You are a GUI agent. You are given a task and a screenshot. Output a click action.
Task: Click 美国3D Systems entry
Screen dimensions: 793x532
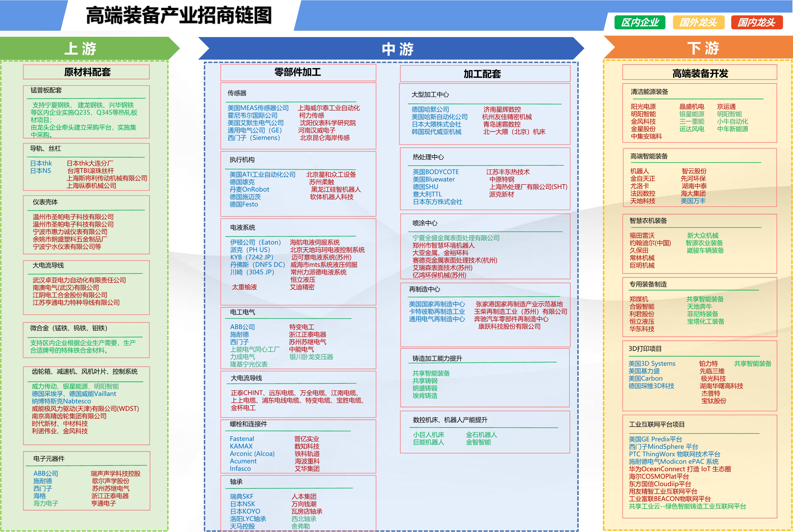point(652,364)
